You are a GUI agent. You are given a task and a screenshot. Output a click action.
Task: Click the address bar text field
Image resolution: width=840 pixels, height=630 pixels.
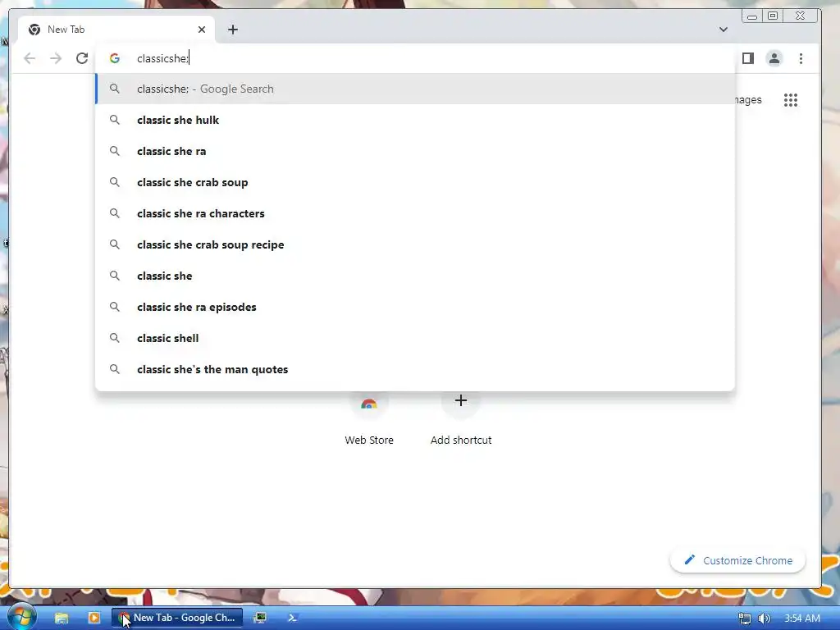(x=414, y=58)
